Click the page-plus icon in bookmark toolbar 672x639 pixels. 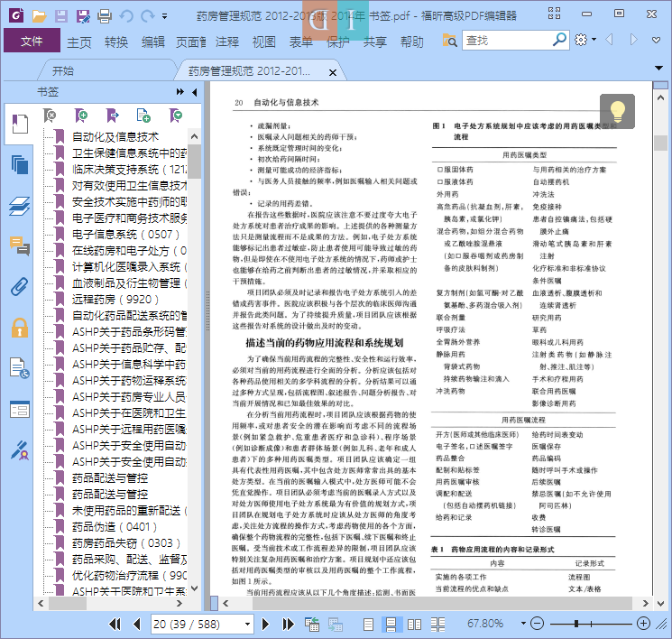pyautogui.click(x=143, y=116)
